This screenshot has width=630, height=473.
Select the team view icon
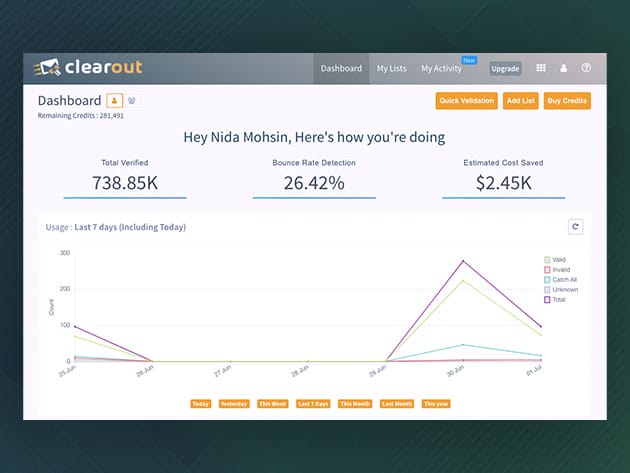pos(133,100)
